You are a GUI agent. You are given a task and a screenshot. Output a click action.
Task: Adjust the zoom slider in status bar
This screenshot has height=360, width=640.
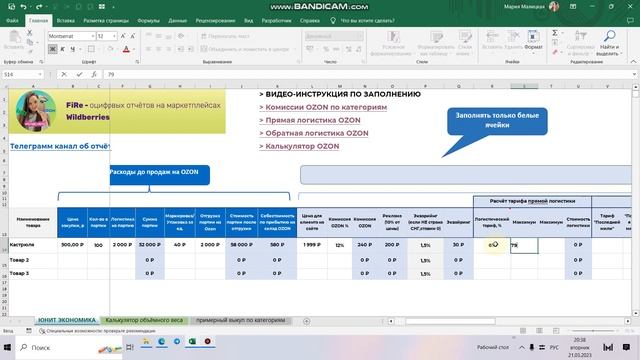pyautogui.click(x=593, y=331)
